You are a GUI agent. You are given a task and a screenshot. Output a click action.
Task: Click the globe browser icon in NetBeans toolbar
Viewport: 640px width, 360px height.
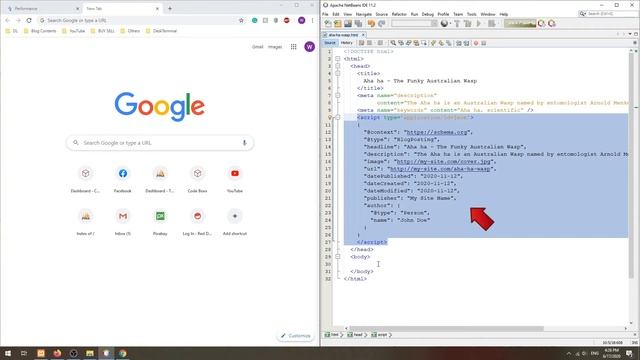pos(444,24)
